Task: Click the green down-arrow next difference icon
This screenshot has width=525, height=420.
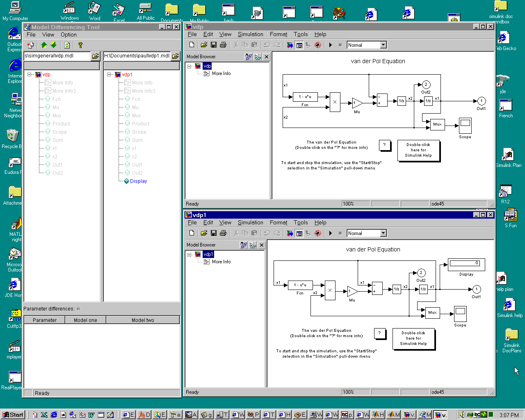Action: [53, 45]
